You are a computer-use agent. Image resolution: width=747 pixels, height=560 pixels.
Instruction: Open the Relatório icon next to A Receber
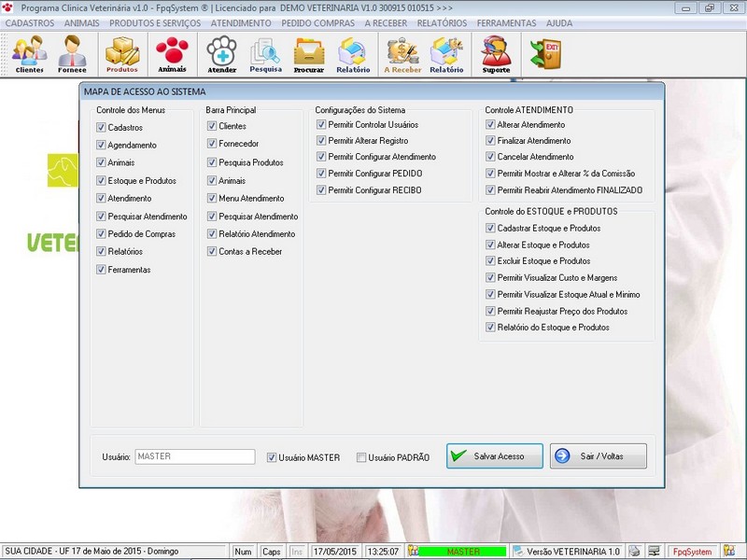click(x=446, y=54)
